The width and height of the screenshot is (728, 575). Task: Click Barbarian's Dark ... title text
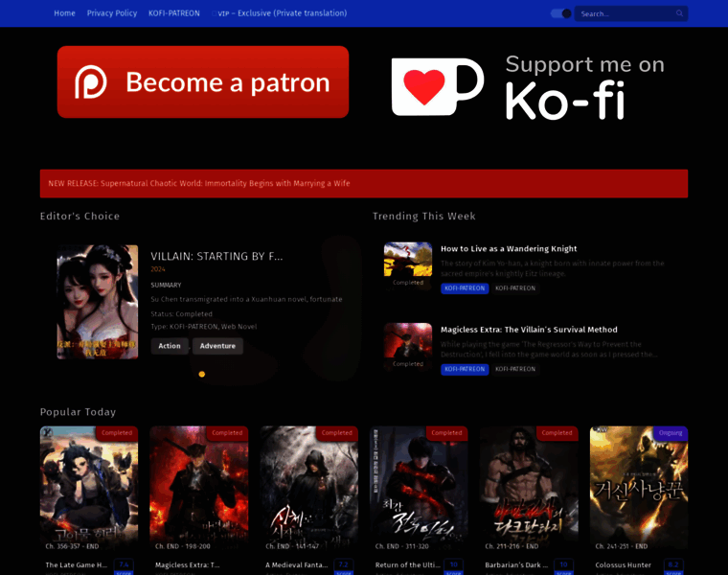(516, 565)
